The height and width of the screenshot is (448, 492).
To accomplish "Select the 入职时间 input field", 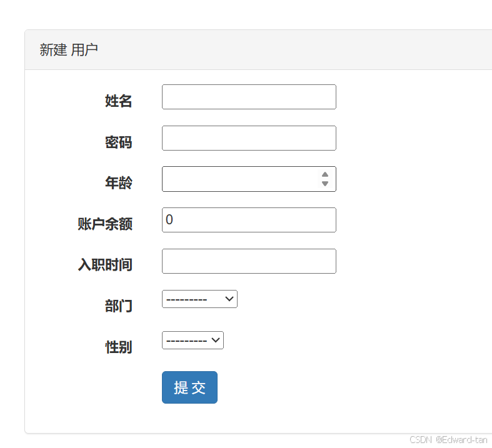I will tap(249, 261).
